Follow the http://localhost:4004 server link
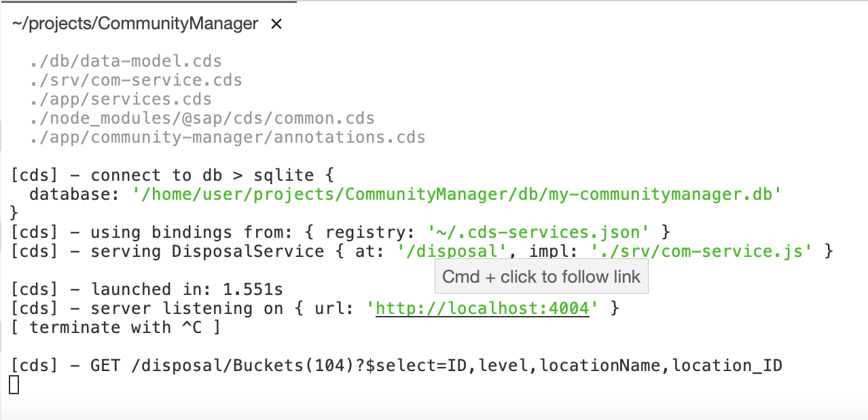This screenshot has width=868, height=420. tap(482, 308)
